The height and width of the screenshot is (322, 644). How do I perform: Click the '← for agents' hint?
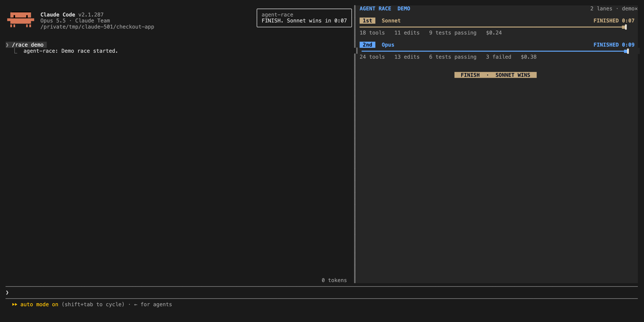tap(153, 305)
